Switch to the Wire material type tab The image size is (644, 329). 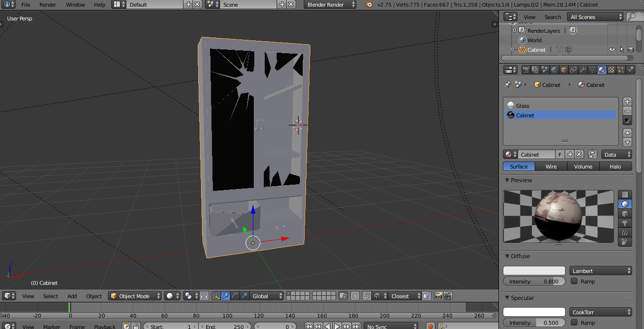551,166
